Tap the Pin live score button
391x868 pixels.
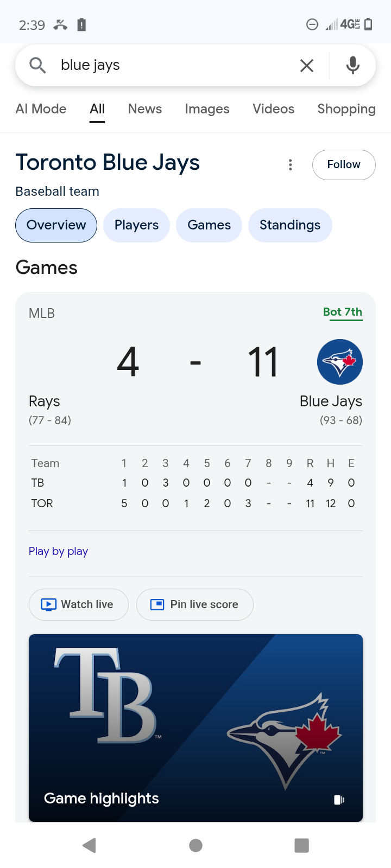pos(195,604)
